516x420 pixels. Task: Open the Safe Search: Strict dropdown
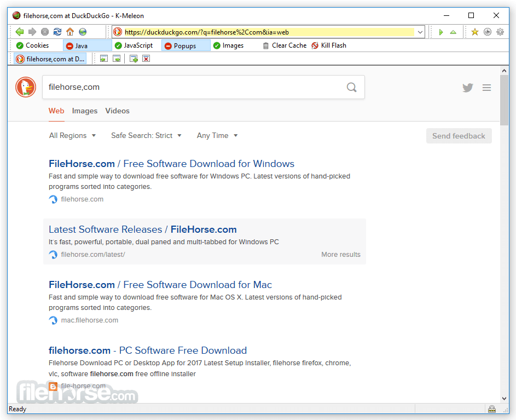(147, 135)
